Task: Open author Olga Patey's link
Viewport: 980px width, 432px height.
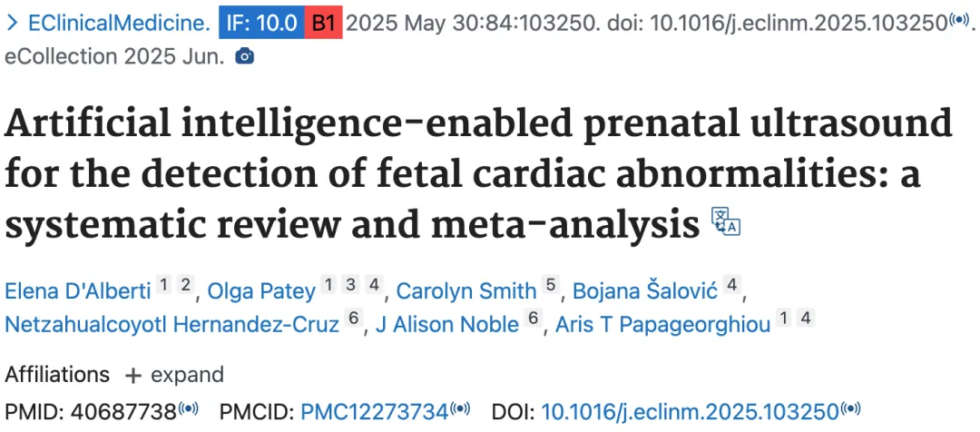Action: click(261, 290)
